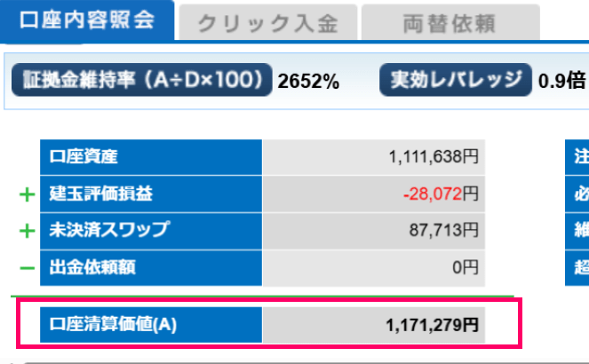Click the 87,713円 swap value

[446, 231]
